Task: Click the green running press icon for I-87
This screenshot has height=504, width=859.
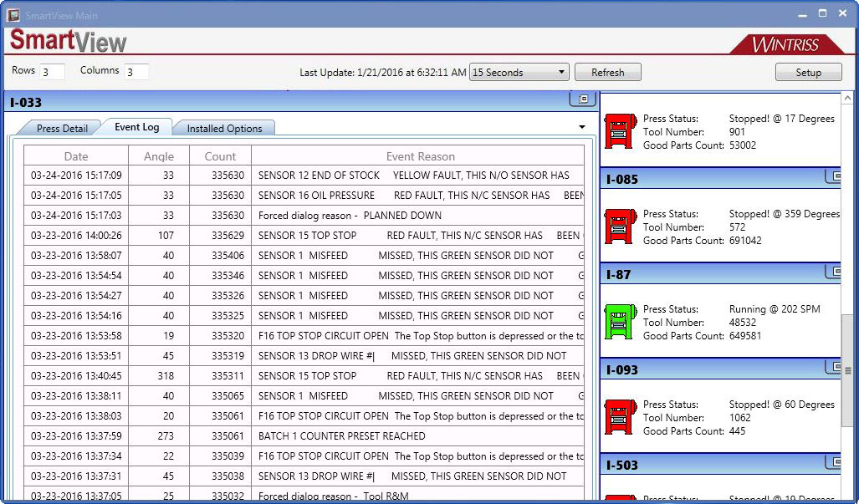Action: coord(620,321)
